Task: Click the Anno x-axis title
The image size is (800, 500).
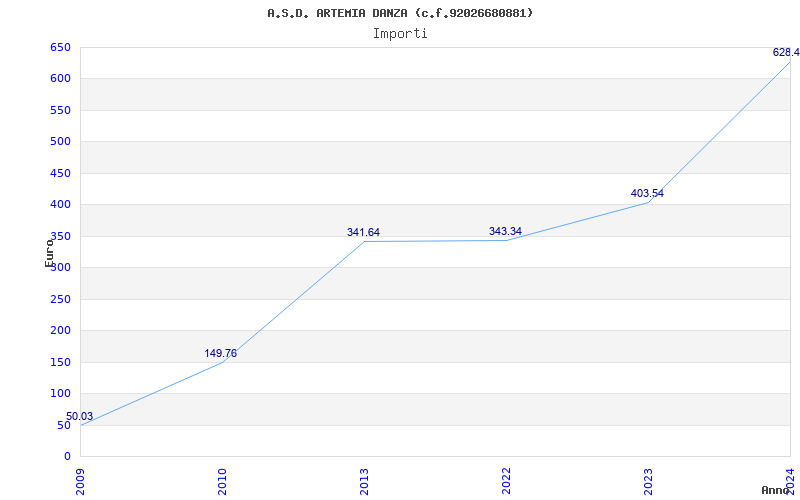Action: [x=775, y=490]
